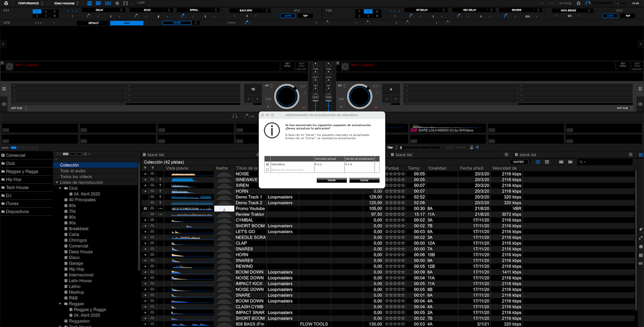Play deck 1 with play button
This screenshot has width=644, height=327.
[x=268, y=106]
